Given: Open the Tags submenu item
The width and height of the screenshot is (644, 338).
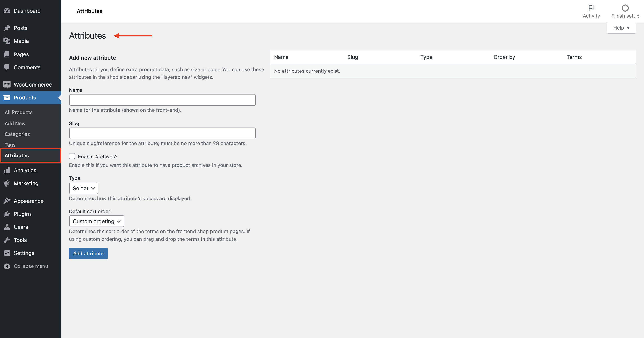Looking at the screenshot, I should (10, 145).
